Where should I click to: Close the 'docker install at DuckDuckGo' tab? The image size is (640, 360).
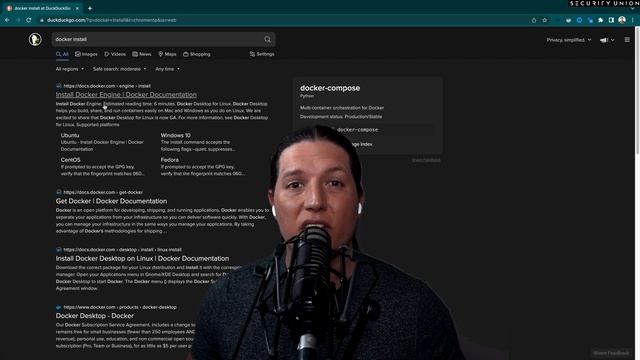pos(77,8)
